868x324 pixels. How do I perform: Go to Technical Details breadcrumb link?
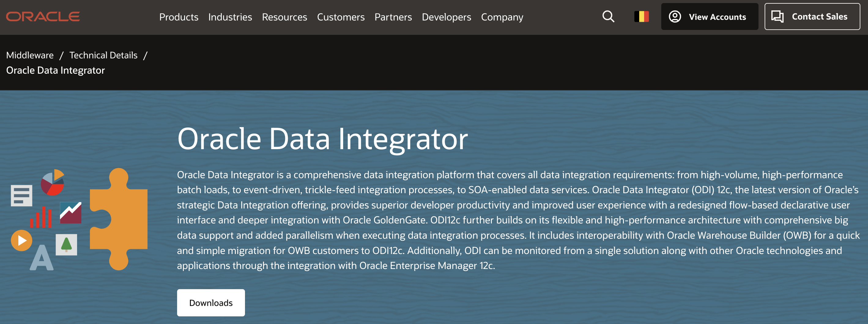point(103,55)
